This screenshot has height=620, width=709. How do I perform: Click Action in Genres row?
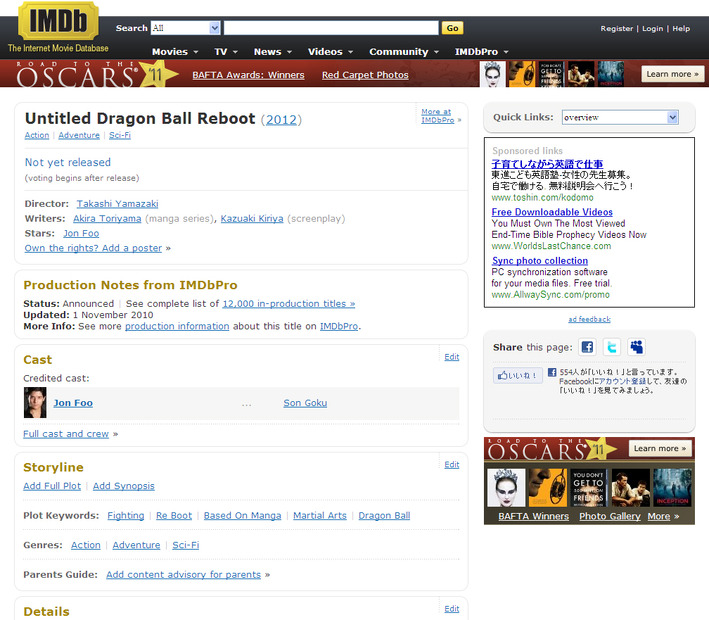pyautogui.click(x=85, y=545)
